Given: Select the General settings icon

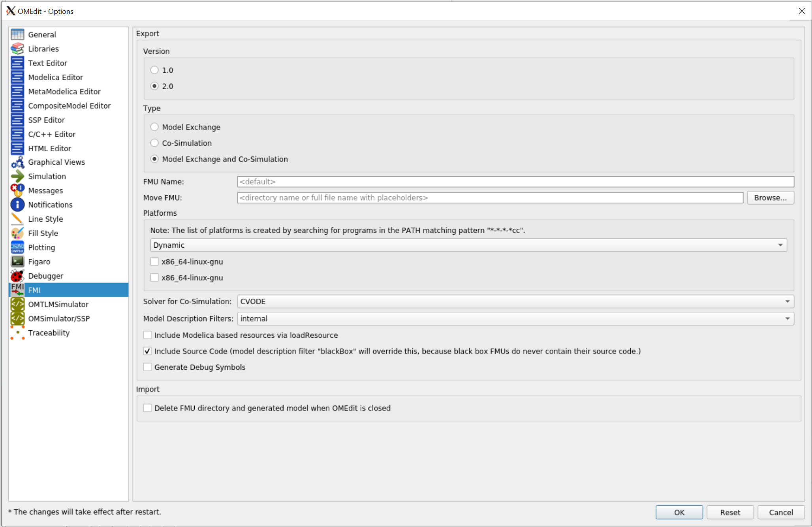Looking at the screenshot, I should 17,34.
